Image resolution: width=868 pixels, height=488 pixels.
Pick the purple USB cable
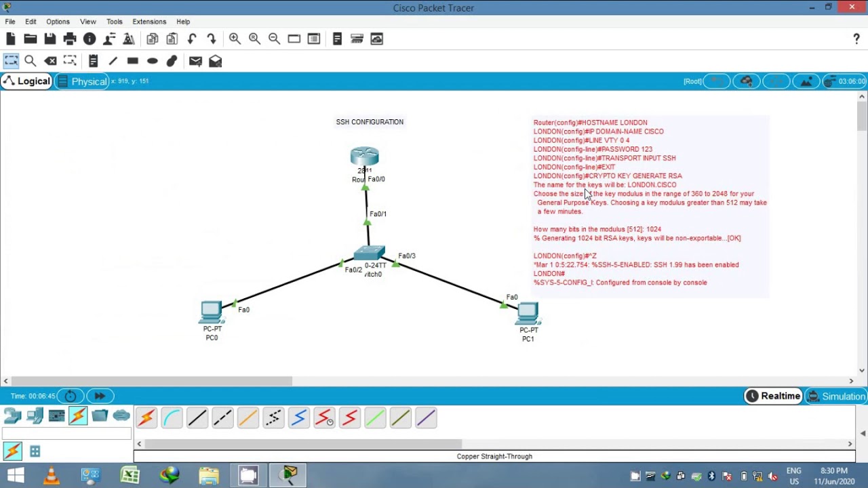pos(426,418)
